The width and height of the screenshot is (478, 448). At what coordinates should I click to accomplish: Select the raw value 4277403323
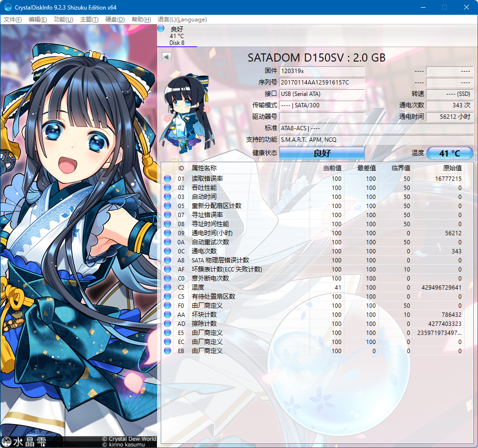(445, 324)
